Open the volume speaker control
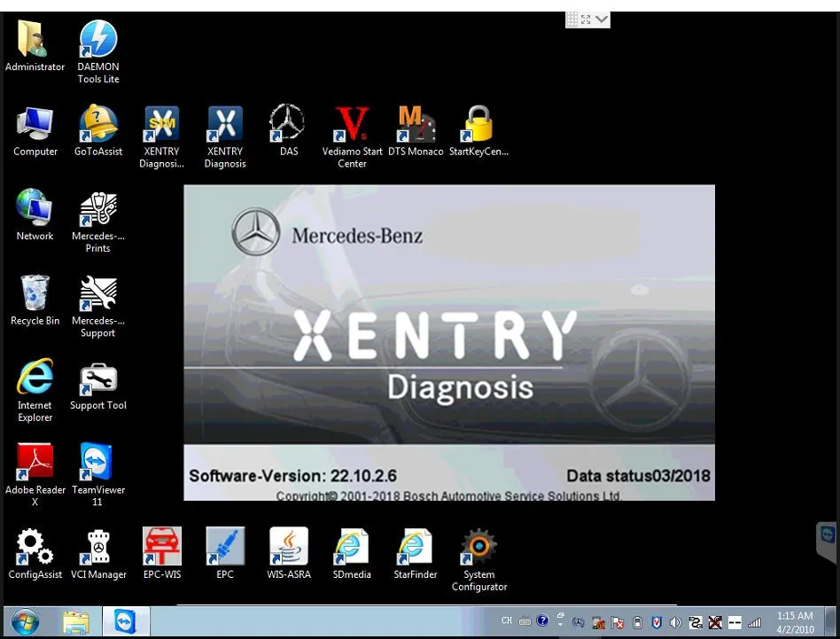 click(675, 623)
